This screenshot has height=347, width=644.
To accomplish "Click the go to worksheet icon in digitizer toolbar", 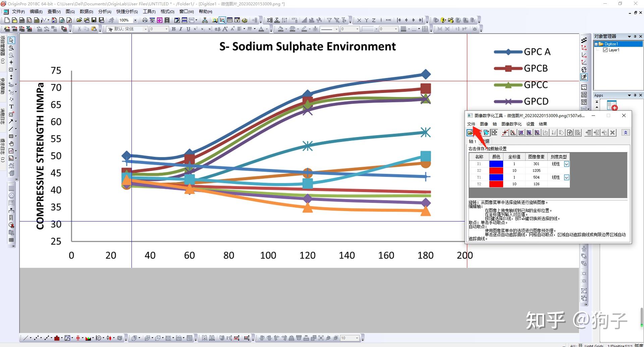I will click(588, 133).
